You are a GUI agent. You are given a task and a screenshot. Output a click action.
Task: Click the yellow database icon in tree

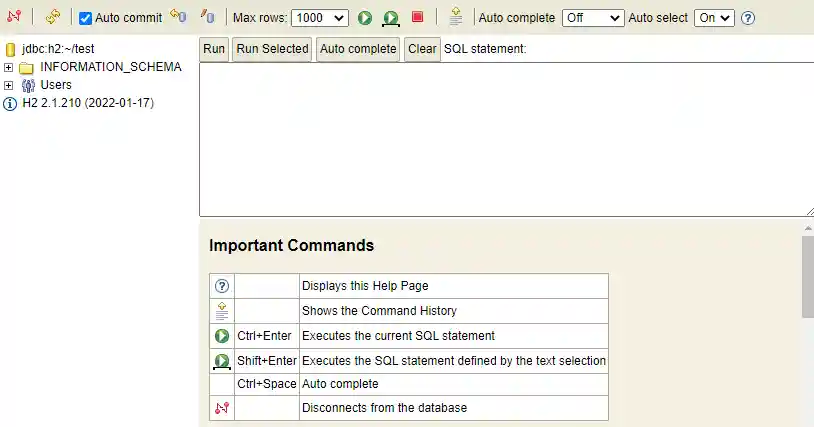coord(10,50)
